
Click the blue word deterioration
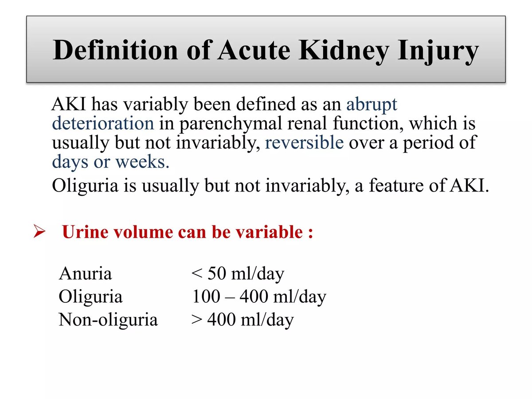(103, 123)
